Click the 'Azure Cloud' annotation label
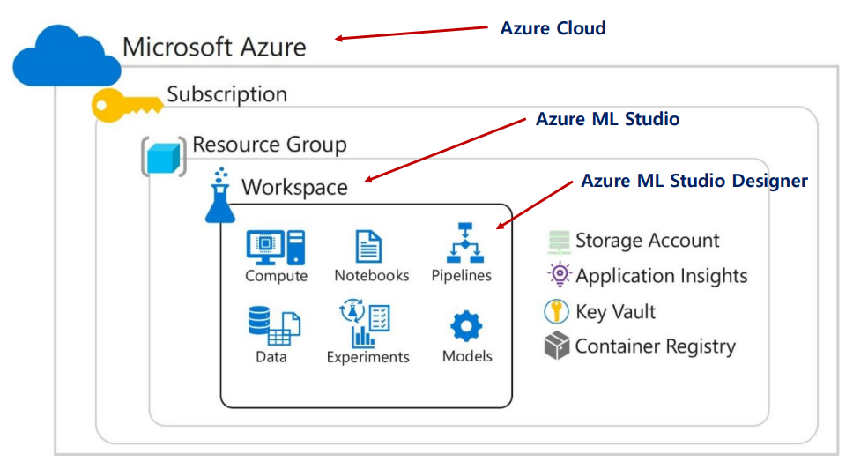The height and width of the screenshot is (469, 868). [x=553, y=28]
